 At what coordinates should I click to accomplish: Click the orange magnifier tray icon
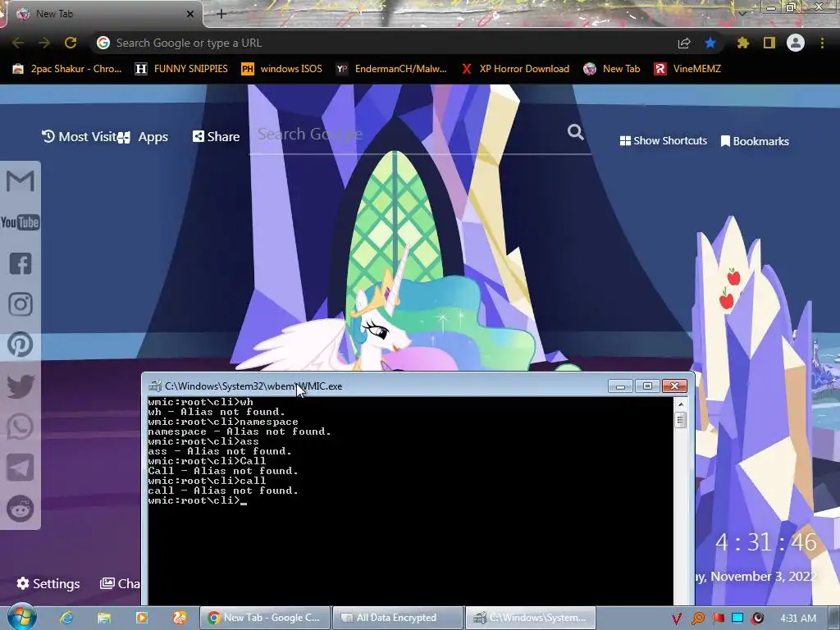(x=697, y=619)
